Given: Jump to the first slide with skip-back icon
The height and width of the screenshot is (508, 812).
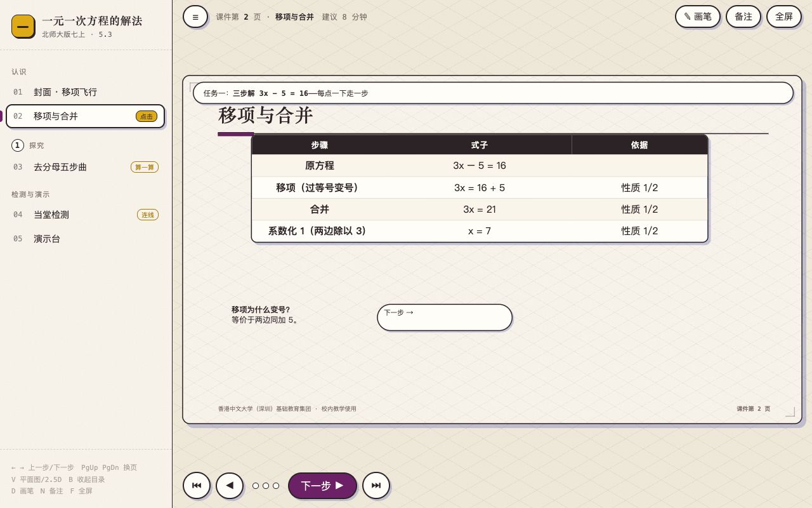Looking at the screenshot, I should pos(197,486).
